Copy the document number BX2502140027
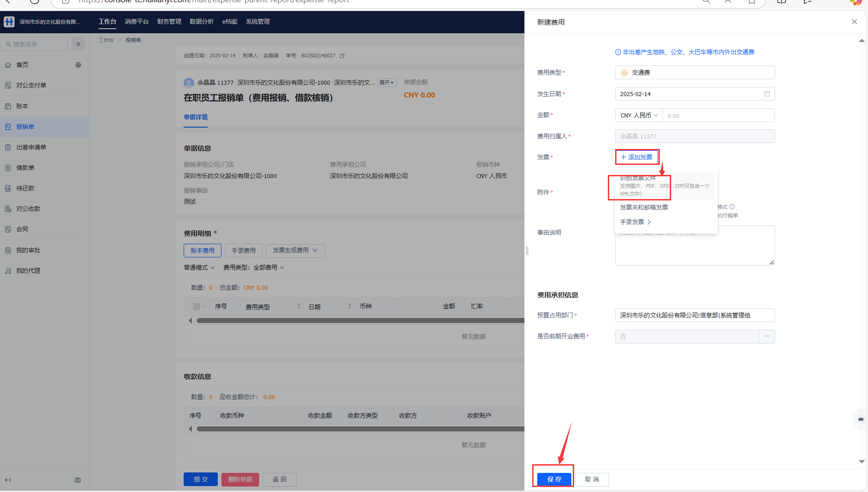This screenshot has height=492, width=868. pyautogui.click(x=342, y=56)
